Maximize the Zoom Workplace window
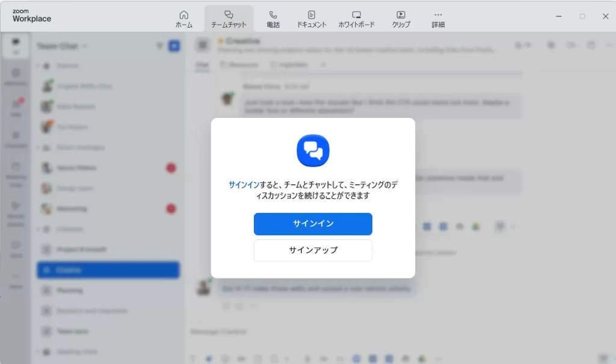 coord(582,16)
